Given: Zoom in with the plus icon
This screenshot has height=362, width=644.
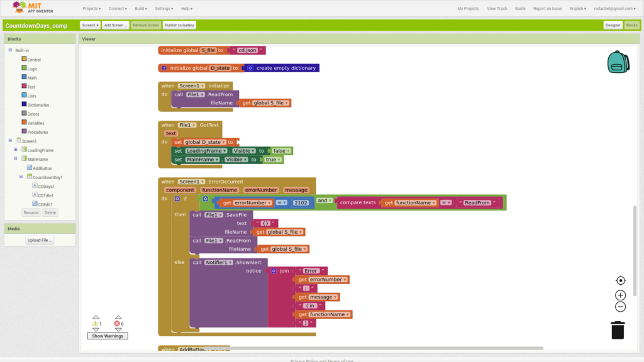Looking at the screenshot, I should coord(621,295).
